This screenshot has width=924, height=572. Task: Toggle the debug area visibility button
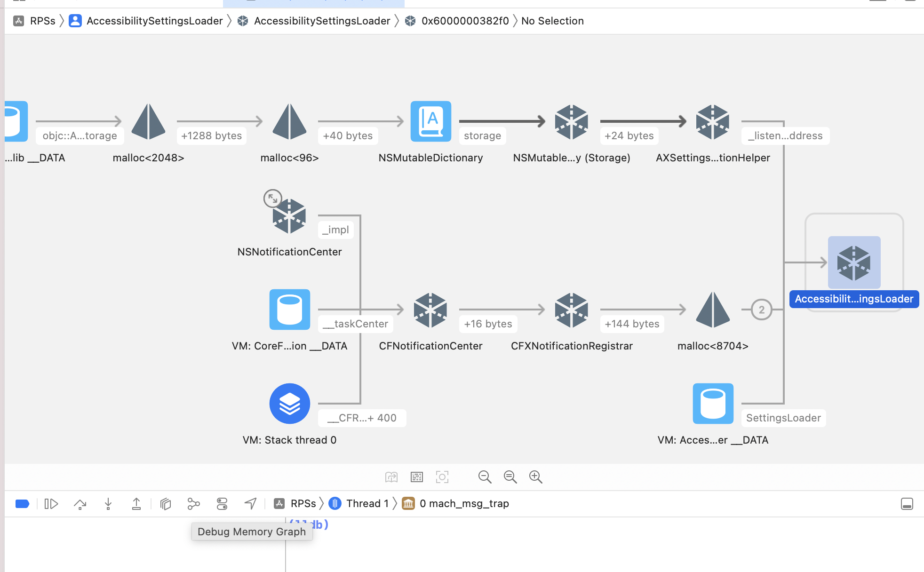click(907, 504)
